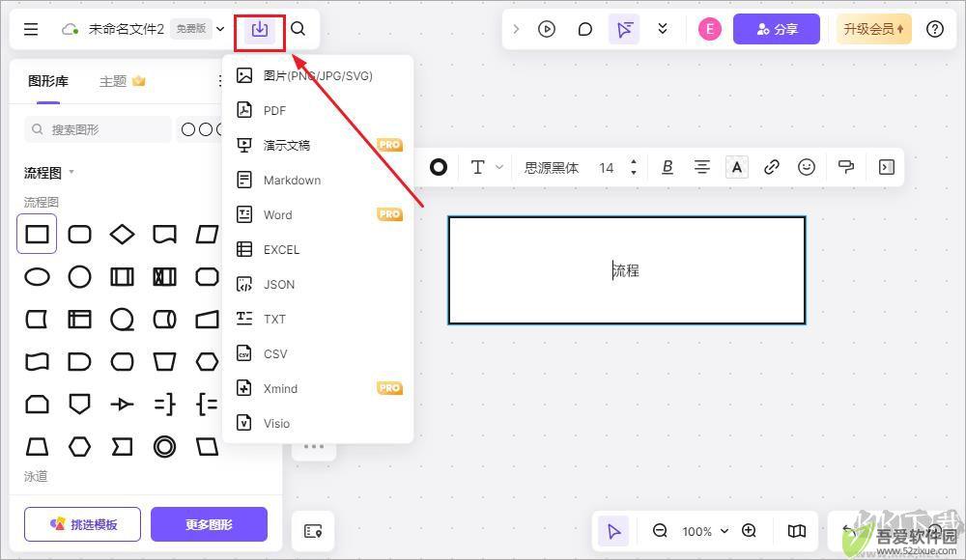Click the font size 14 field
The height and width of the screenshot is (560, 966).
point(607,168)
